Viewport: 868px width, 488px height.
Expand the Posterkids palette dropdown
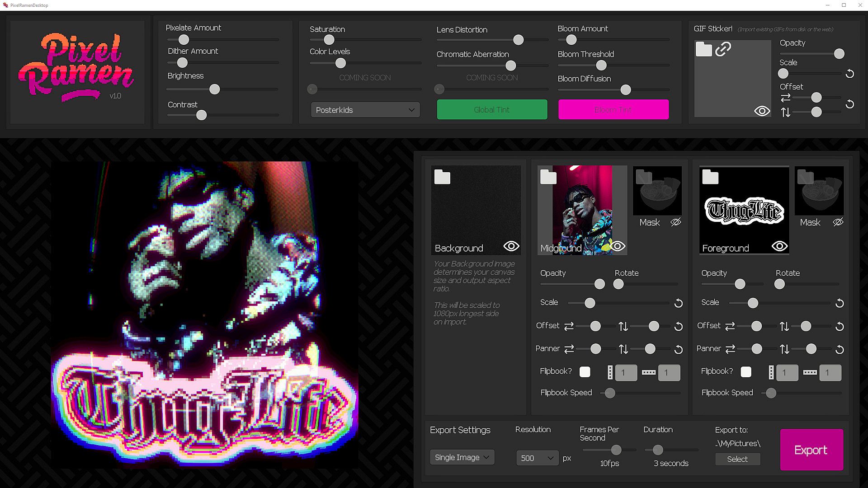coord(365,110)
